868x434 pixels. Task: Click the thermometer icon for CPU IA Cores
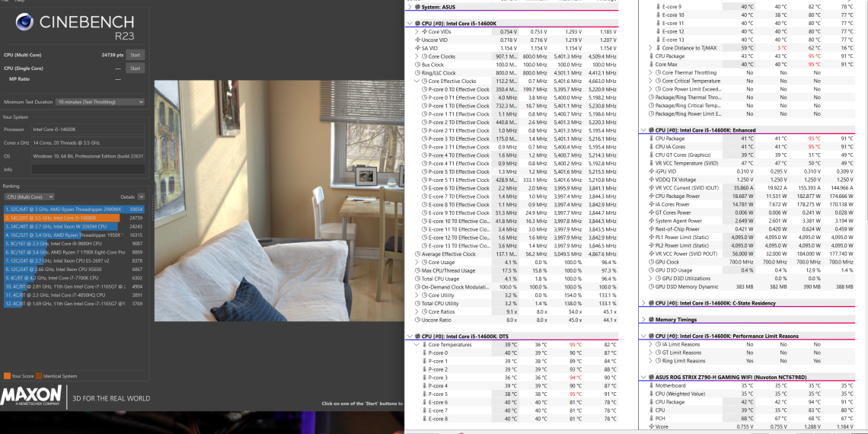pos(651,147)
